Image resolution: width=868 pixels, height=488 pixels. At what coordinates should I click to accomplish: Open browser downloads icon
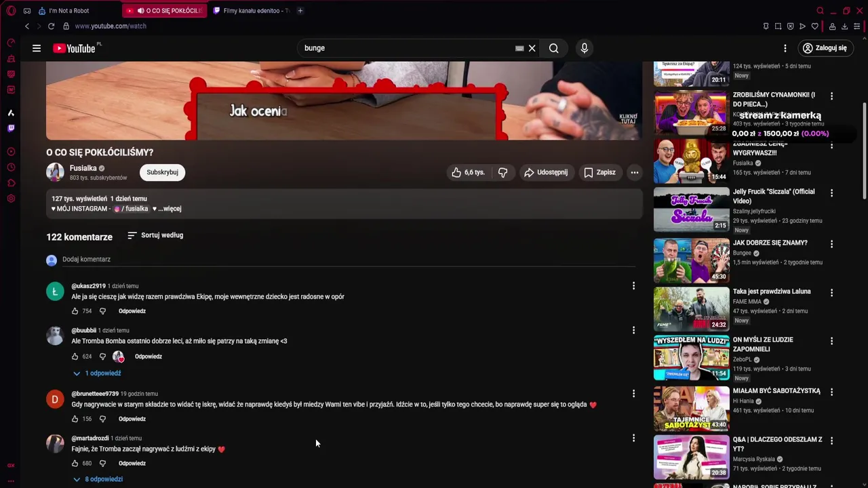pos(844,26)
